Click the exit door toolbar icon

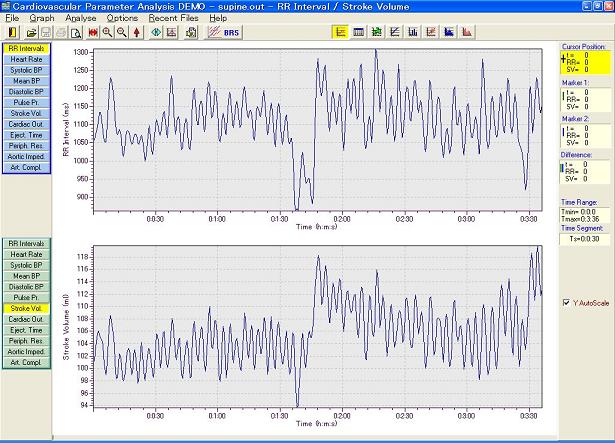13,32
